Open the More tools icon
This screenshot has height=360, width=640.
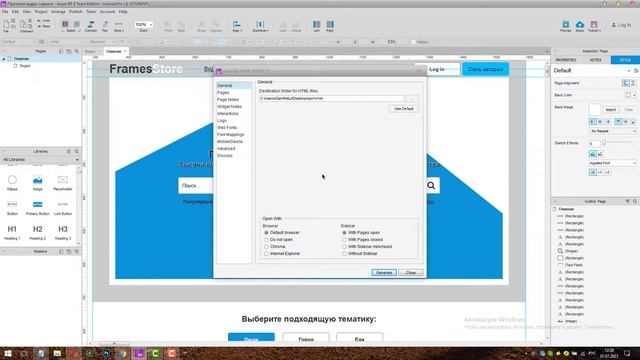pos(118,25)
